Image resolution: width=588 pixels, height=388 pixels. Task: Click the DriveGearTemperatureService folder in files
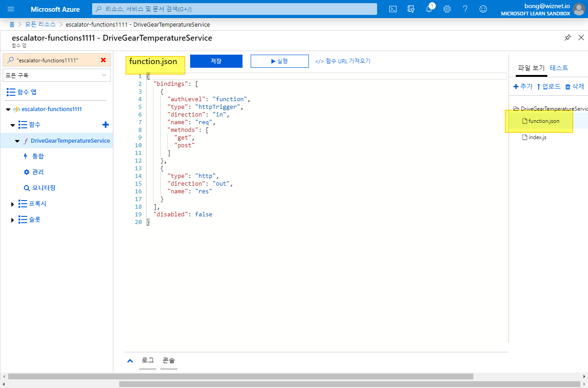point(551,109)
